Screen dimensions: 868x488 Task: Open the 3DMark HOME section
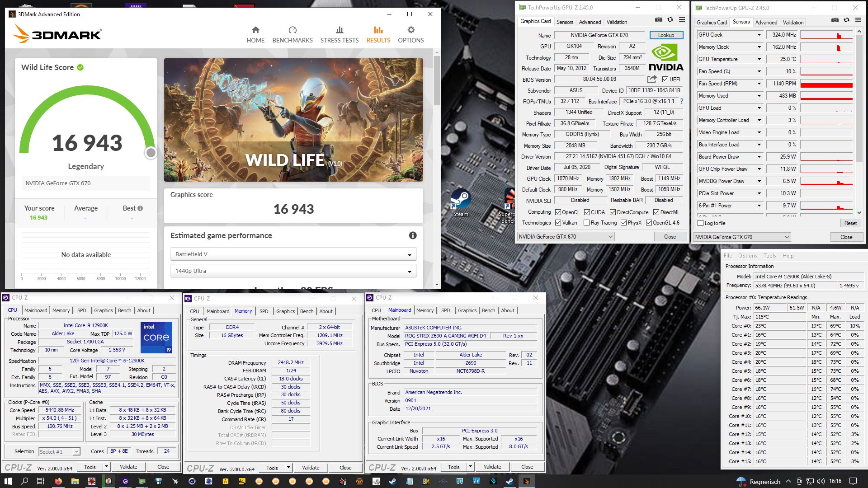point(255,35)
